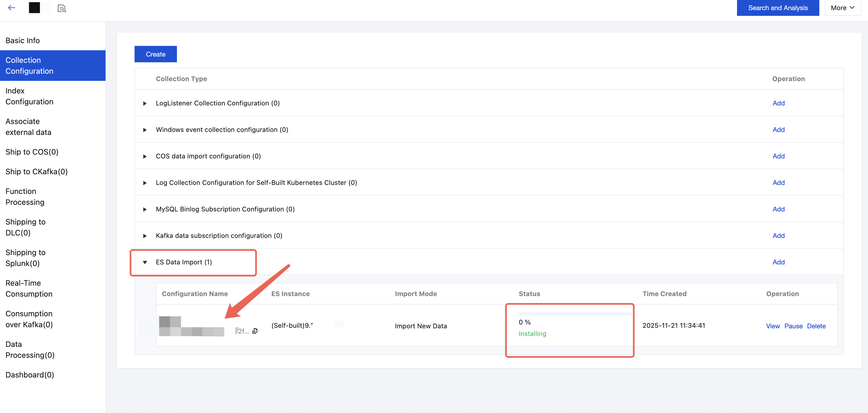Click the Create button

(155, 54)
